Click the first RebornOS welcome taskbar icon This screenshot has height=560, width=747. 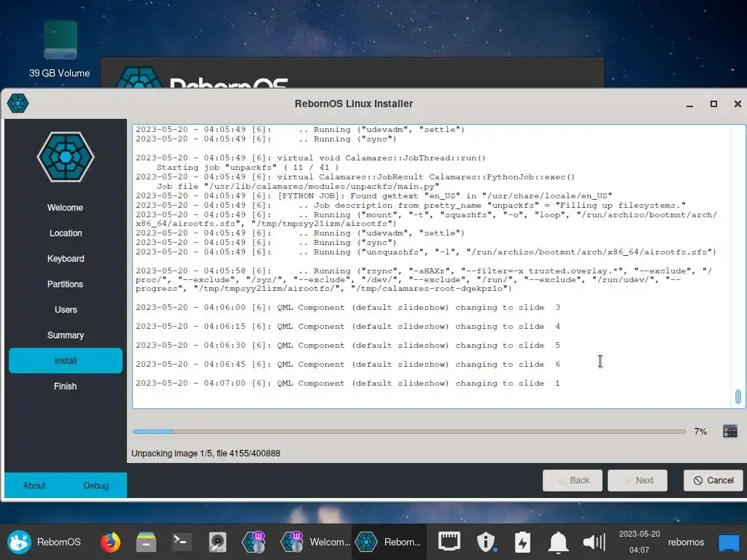pyautogui.click(x=253, y=542)
